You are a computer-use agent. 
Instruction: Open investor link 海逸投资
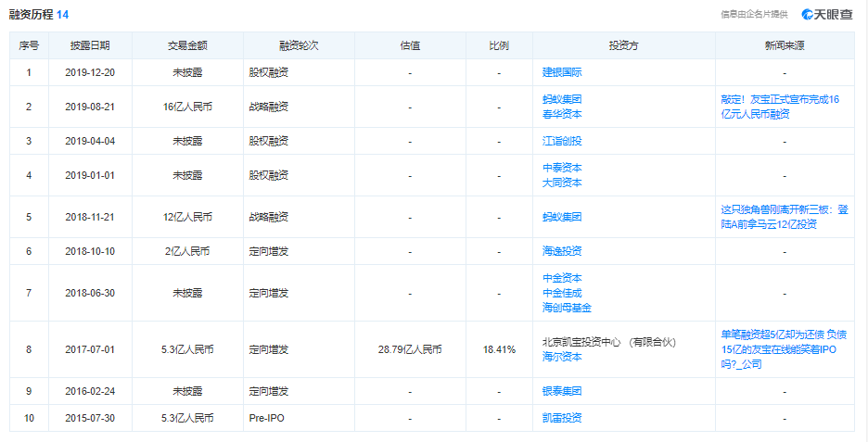pyautogui.click(x=562, y=251)
